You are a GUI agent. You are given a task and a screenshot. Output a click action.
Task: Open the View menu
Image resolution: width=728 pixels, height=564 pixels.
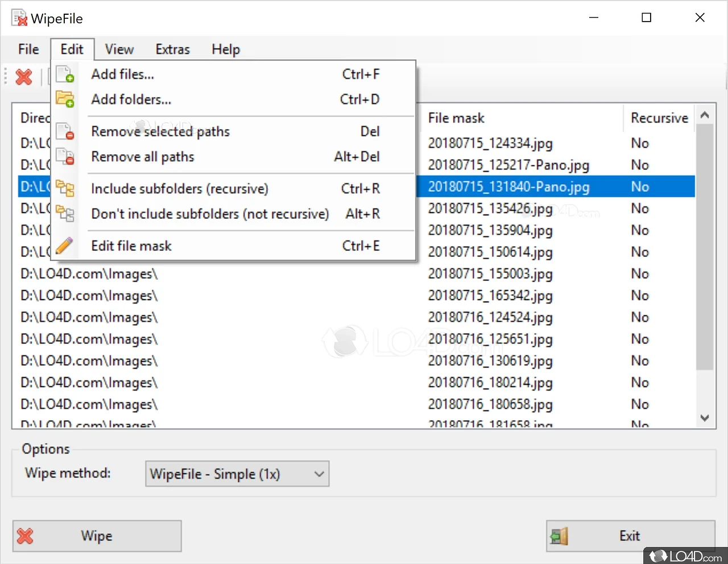click(x=119, y=49)
